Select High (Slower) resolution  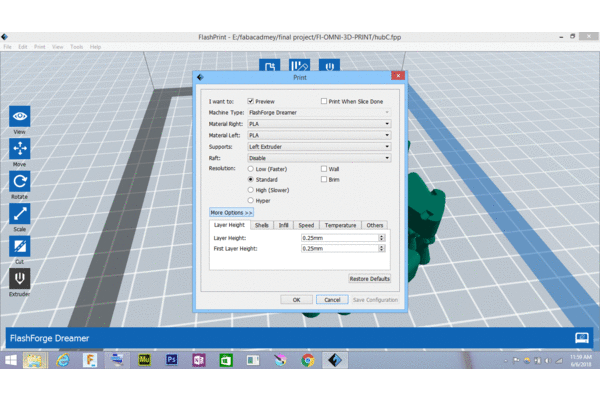pyautogui.click(x=251, y=190)
